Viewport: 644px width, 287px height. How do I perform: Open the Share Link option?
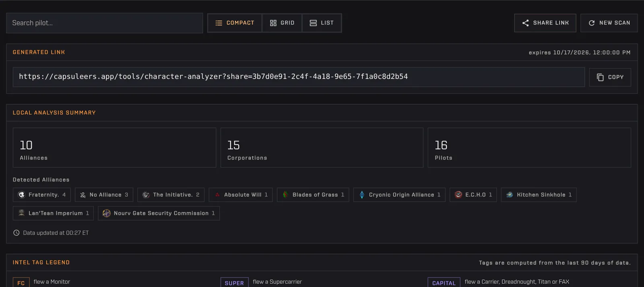point(545,23)
